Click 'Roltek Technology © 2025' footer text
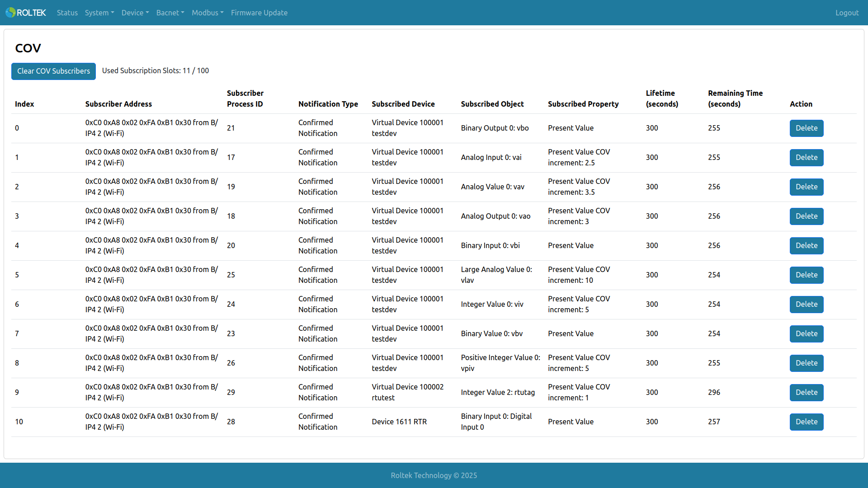Image resolution: width=868 pixels, height=488 pixels. point(434,475)
